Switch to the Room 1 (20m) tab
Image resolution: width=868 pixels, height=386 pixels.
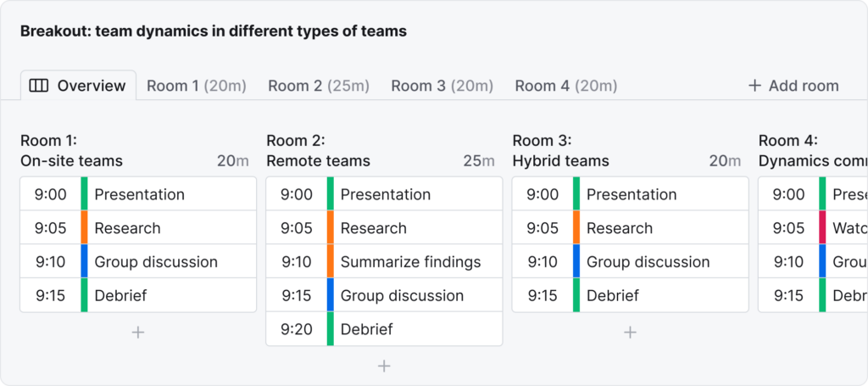[197, 86]
